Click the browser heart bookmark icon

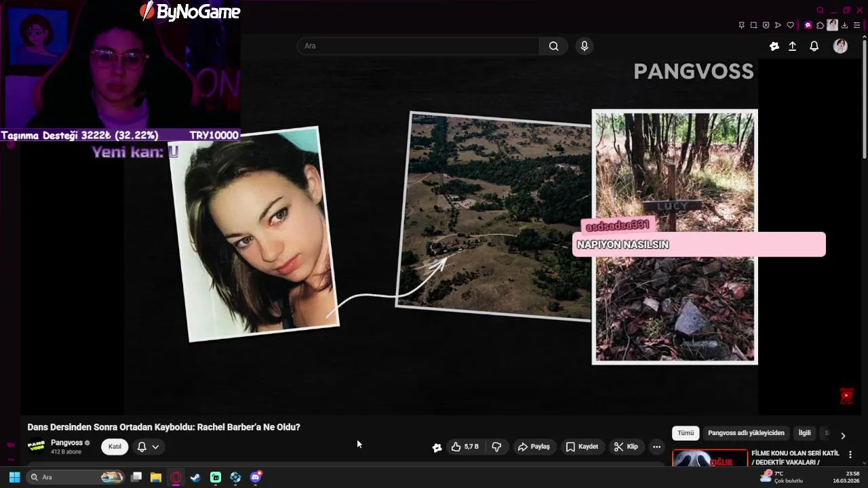pos(790,25)
